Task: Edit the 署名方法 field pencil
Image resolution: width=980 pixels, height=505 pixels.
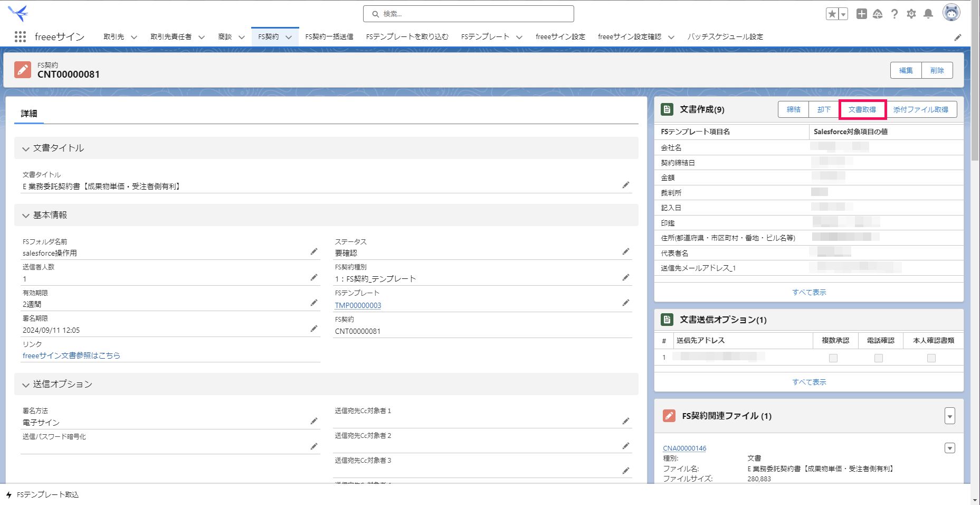Action: (x=314, y=421)
